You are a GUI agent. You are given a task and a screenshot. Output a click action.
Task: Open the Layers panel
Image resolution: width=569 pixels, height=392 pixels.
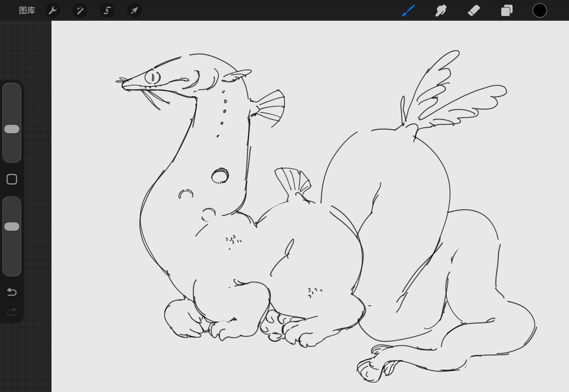507,10
